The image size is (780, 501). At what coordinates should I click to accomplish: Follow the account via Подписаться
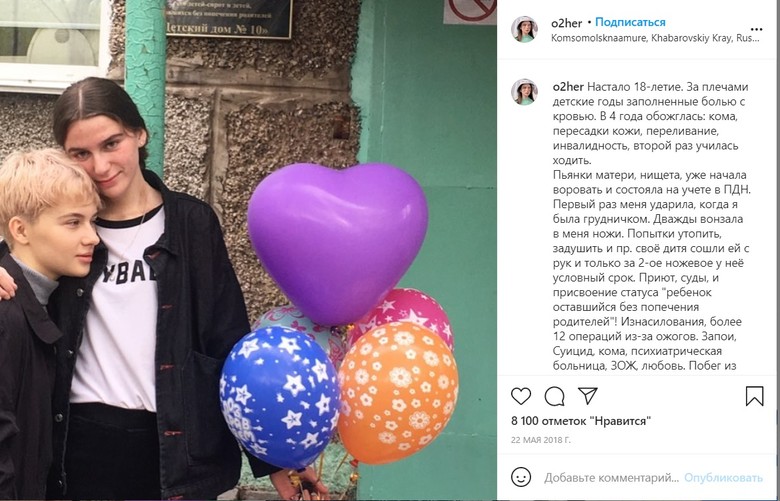click(x=630, y=22)
